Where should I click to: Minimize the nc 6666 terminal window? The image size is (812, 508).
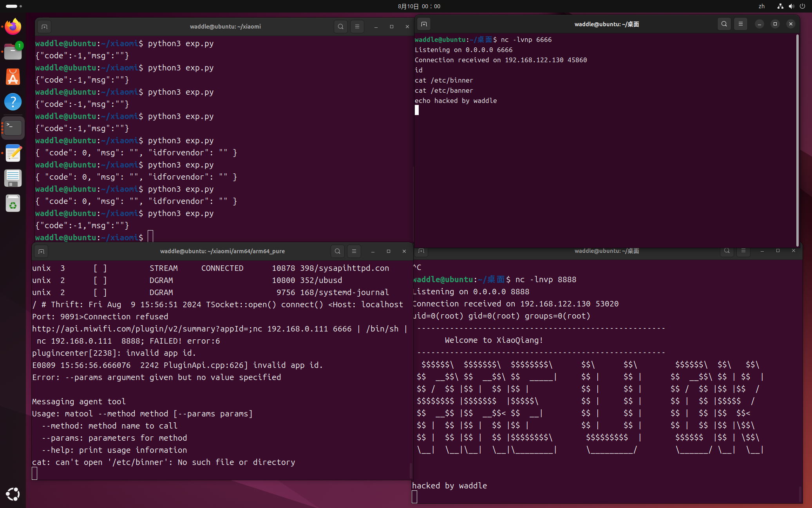760,24
